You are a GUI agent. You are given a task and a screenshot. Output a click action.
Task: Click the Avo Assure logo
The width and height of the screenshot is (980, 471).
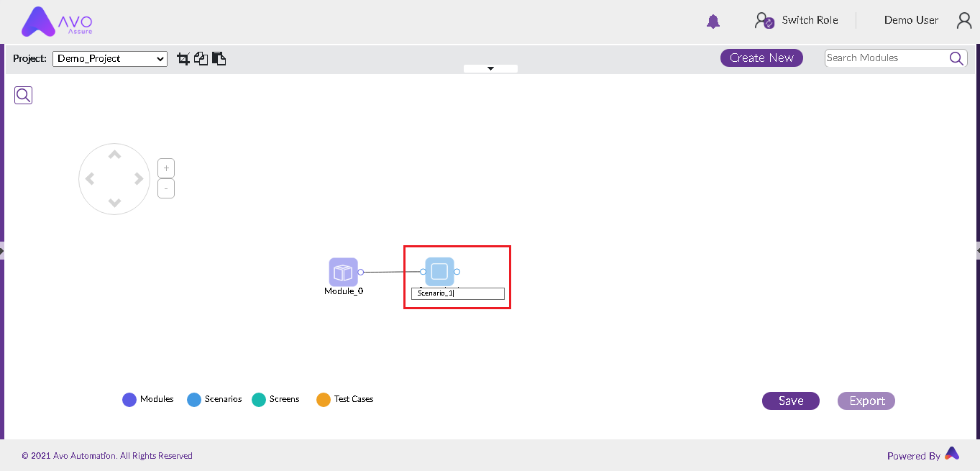[58, 22]
